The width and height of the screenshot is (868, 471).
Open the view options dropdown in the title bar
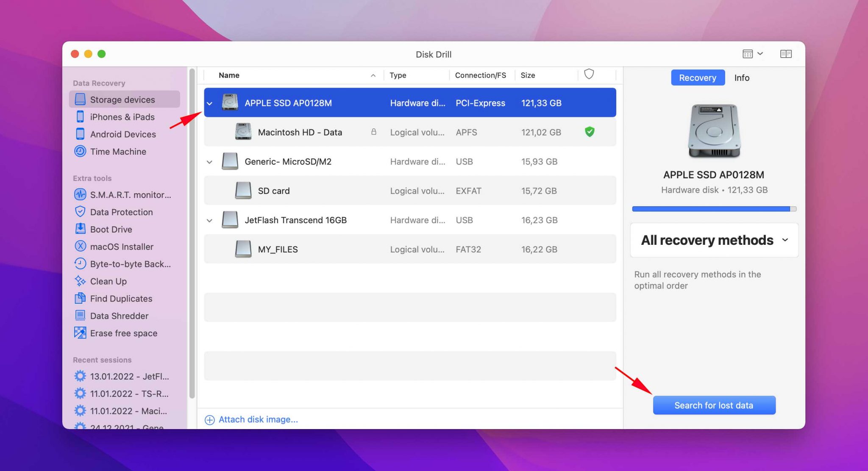pos(753,54)
